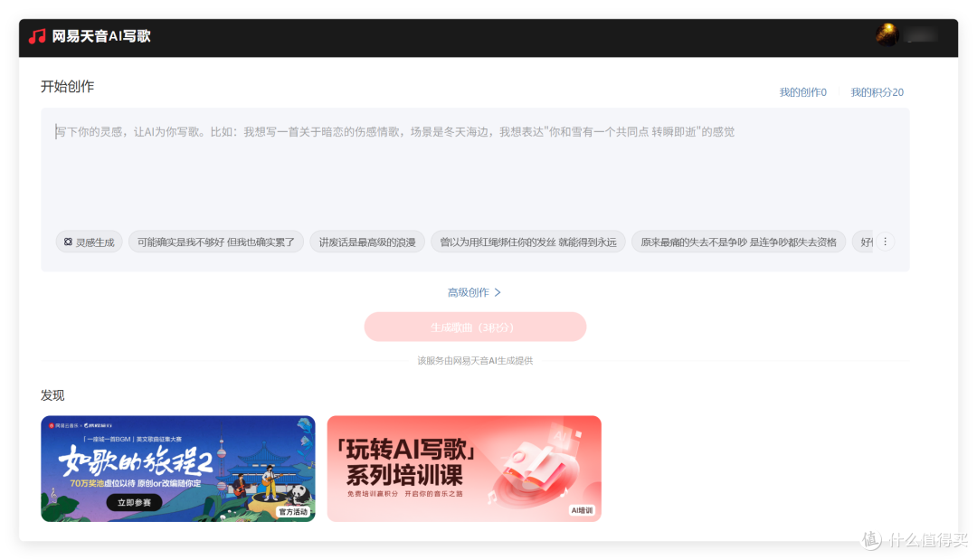Click the 灵感生成 inspiration chip
The width and height of the screenshot is (977, 560).
pos(89,242)
